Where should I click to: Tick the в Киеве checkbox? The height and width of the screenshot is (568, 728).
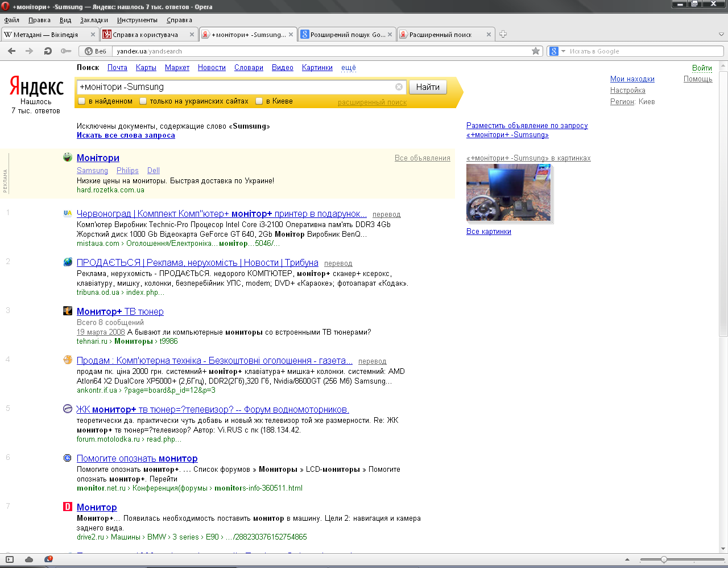[259, 101]
